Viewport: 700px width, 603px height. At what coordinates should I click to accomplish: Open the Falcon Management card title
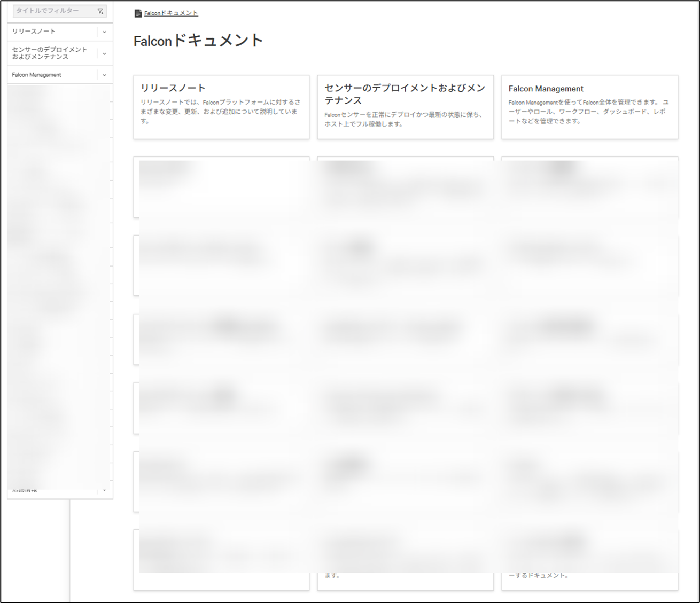coord(546,89)
